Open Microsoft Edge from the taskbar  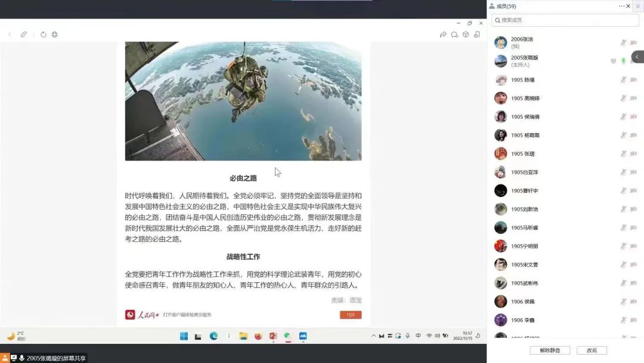click(x=213, y=336)
